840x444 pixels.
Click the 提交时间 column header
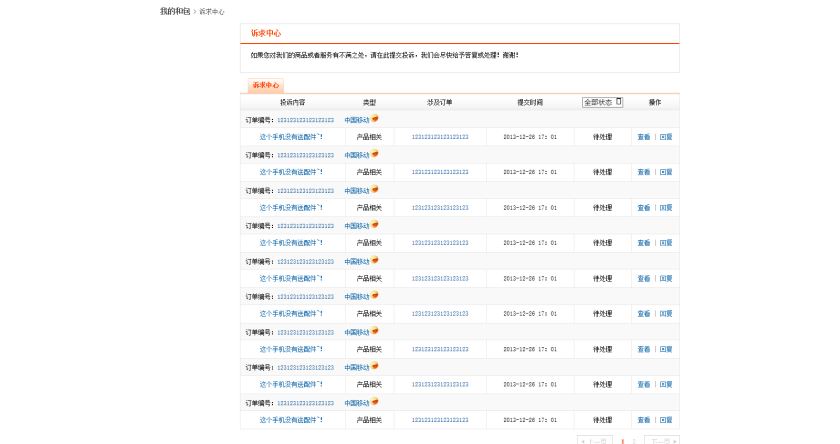coord(530,102)
